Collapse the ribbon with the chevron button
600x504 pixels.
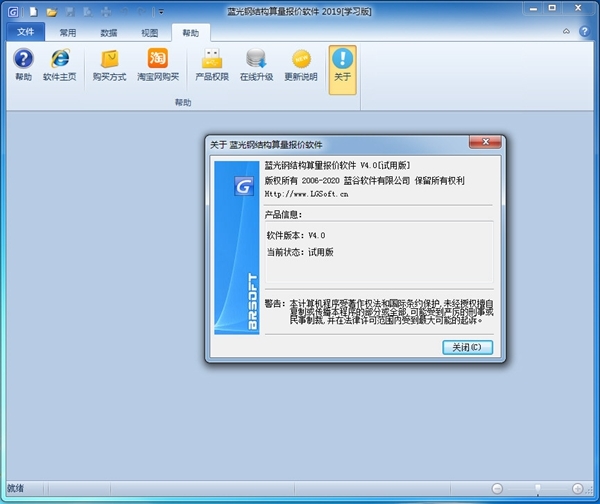point(566,31)
